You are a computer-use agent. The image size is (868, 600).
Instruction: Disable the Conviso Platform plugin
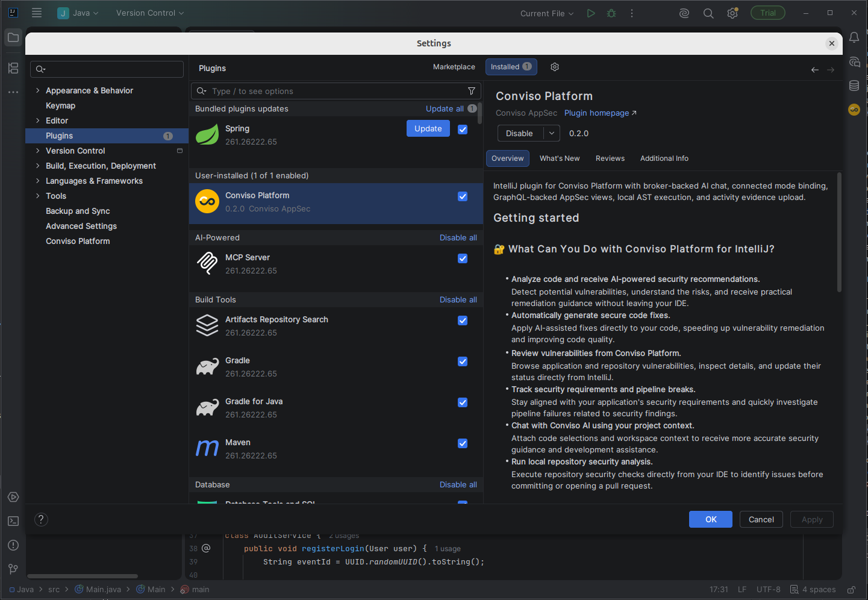[x=520, y=133]
